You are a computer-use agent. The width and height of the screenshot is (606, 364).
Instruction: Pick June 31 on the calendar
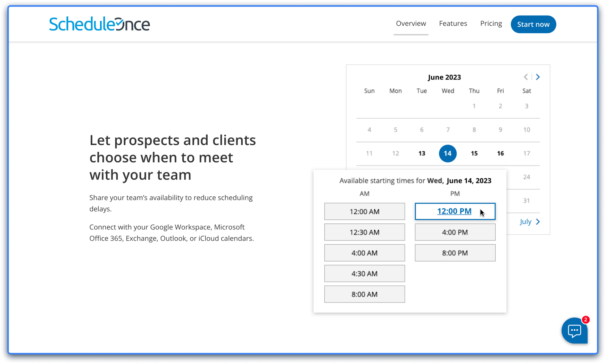[526, 200]
